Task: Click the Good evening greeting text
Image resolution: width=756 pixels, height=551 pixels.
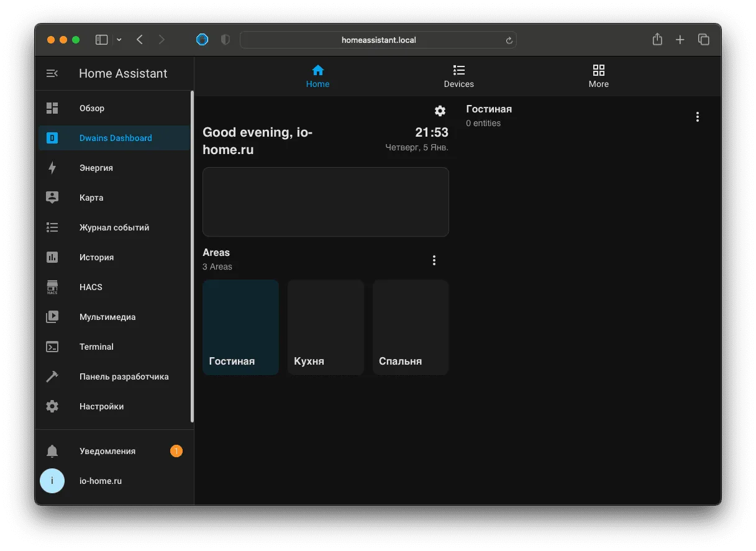Action: 258,141
